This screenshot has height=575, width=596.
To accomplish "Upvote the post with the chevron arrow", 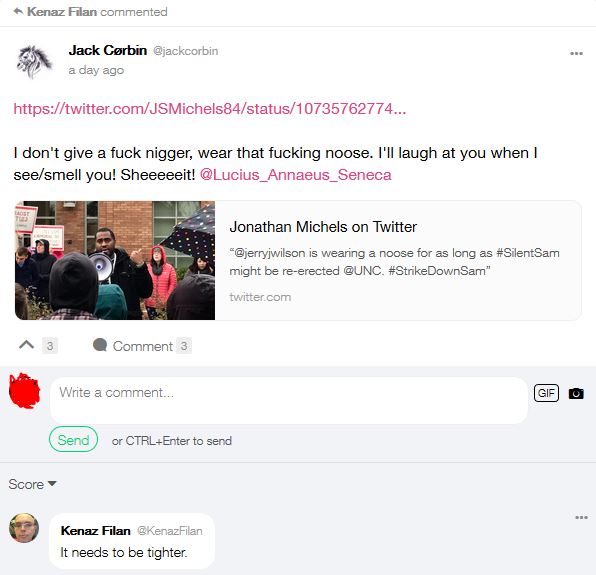I will coord(27,345).
